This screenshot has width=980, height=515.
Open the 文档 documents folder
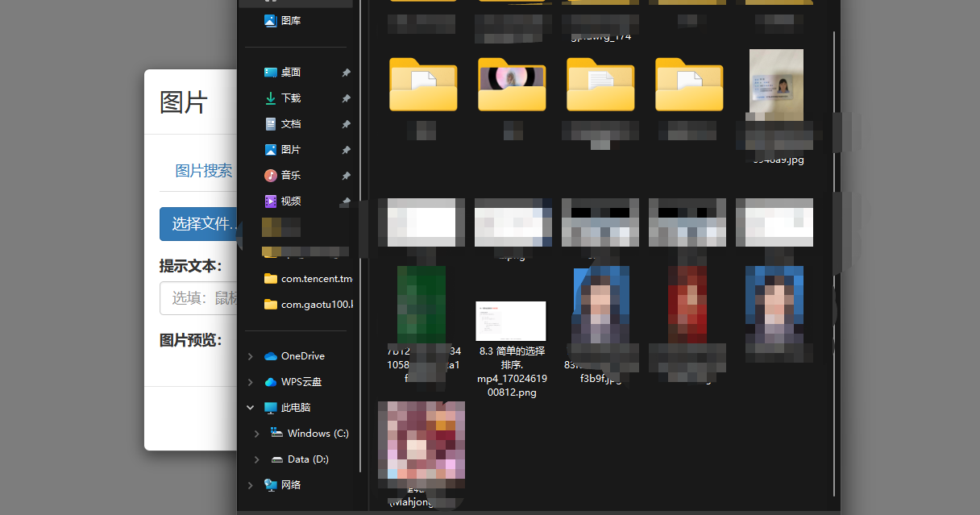click(x=290, y=124)
